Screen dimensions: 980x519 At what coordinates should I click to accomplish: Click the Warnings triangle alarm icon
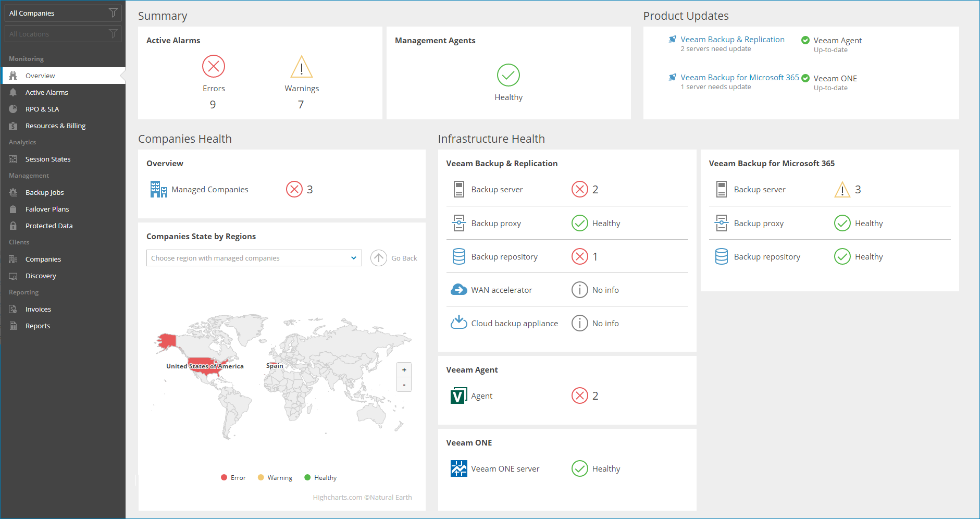pos(301,67)
